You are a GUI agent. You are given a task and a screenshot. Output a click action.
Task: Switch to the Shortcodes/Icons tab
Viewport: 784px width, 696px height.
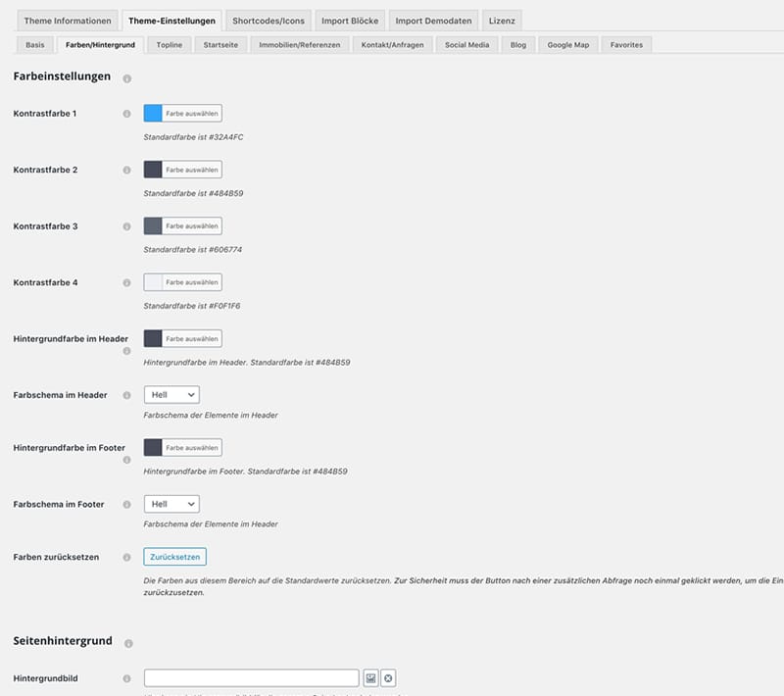tap(269, 21)
